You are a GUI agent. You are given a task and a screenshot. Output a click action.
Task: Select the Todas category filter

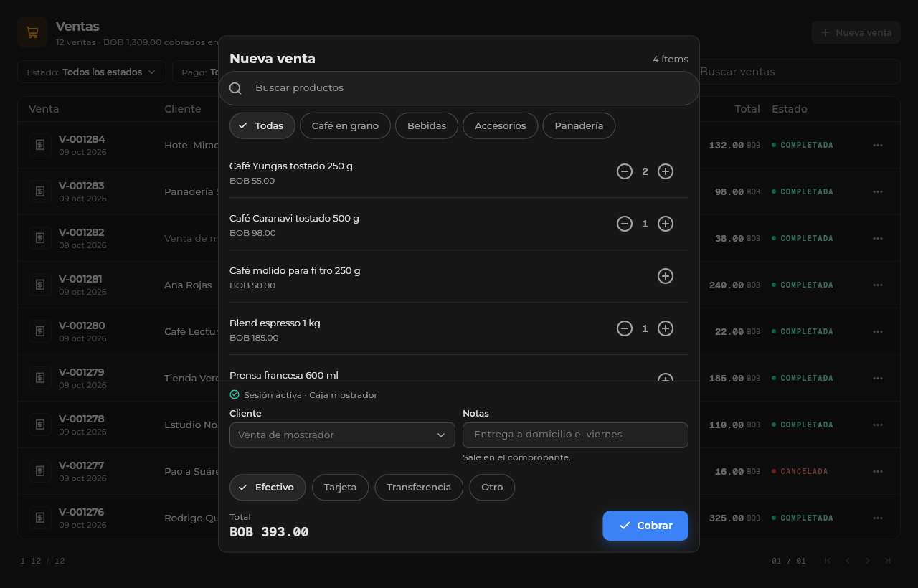pos(262,125)
